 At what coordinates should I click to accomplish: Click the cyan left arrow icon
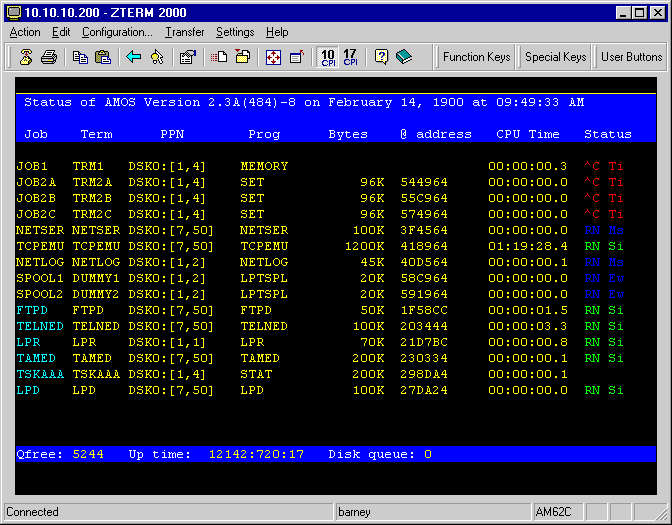134,57
